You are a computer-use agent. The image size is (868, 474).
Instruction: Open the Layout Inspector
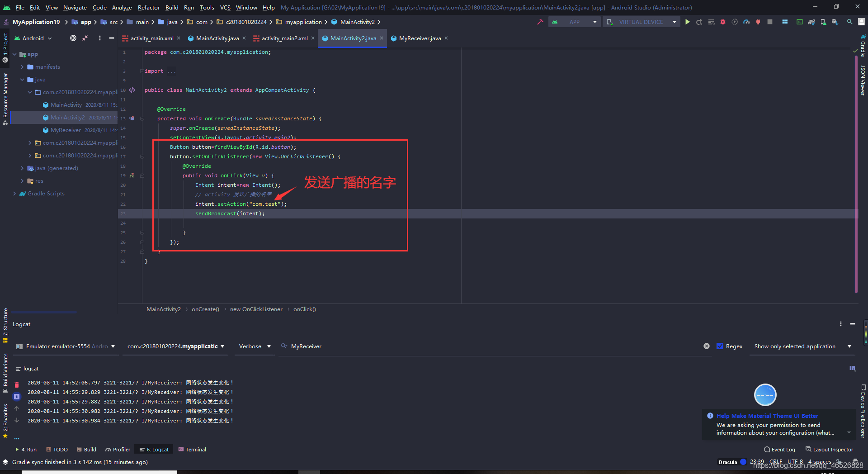pyautogui.click(x=829, y=449)
